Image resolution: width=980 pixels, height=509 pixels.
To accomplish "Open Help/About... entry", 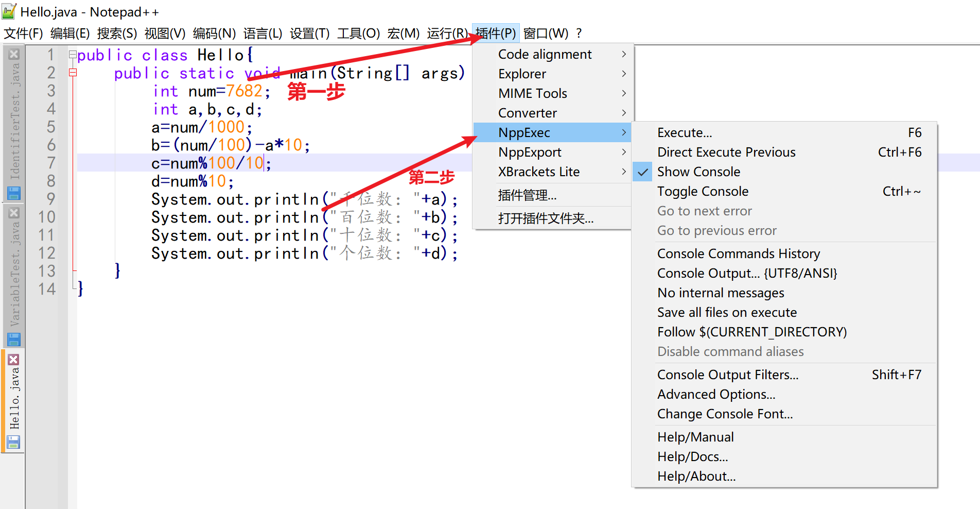I will point(784,476).
